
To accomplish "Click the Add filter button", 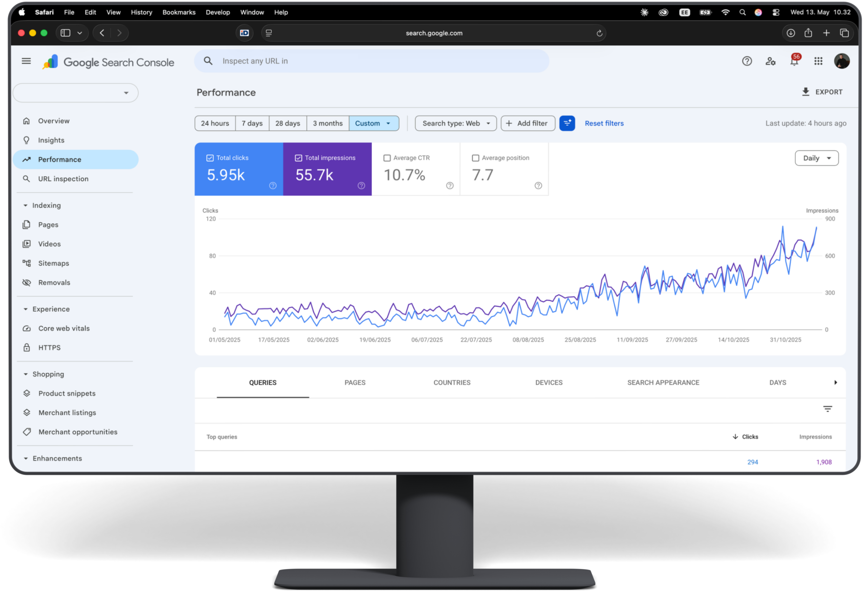I will pos(528,123).
